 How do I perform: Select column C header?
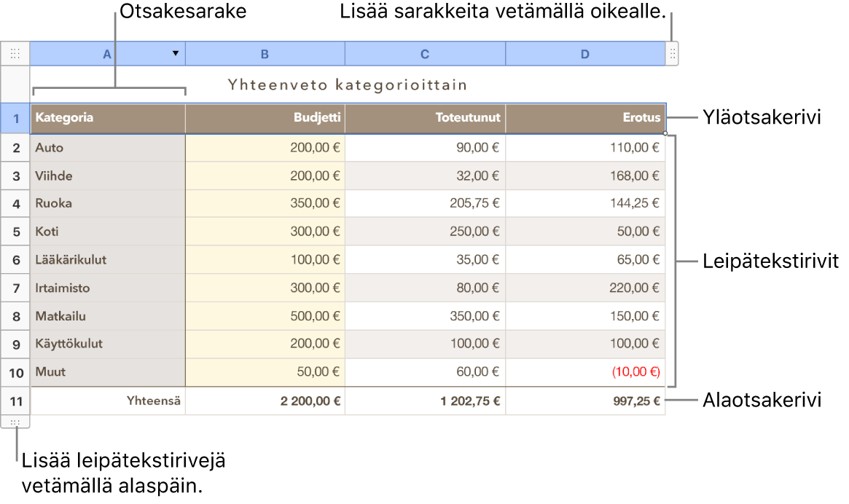pyautogui.click(x=425, y=54)
